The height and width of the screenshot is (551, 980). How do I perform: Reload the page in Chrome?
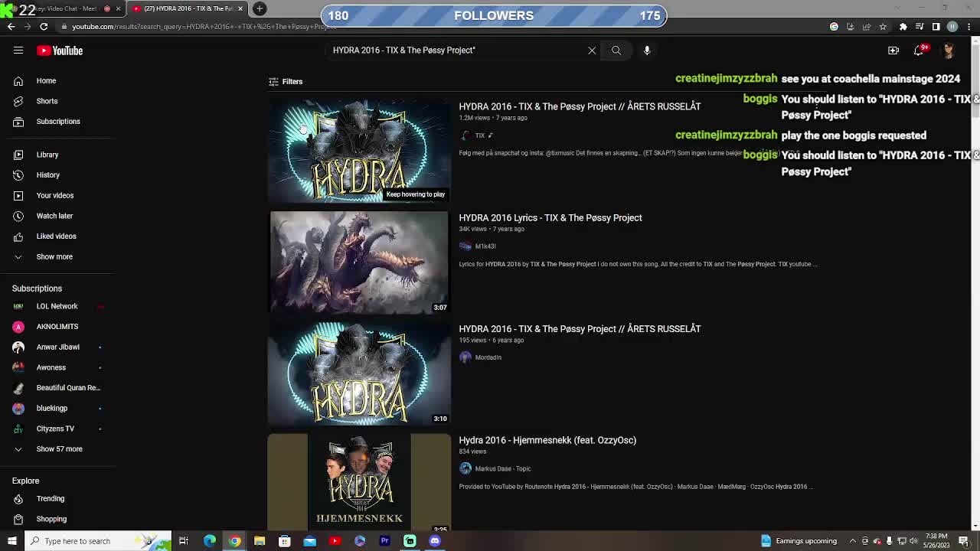[44, 27]
